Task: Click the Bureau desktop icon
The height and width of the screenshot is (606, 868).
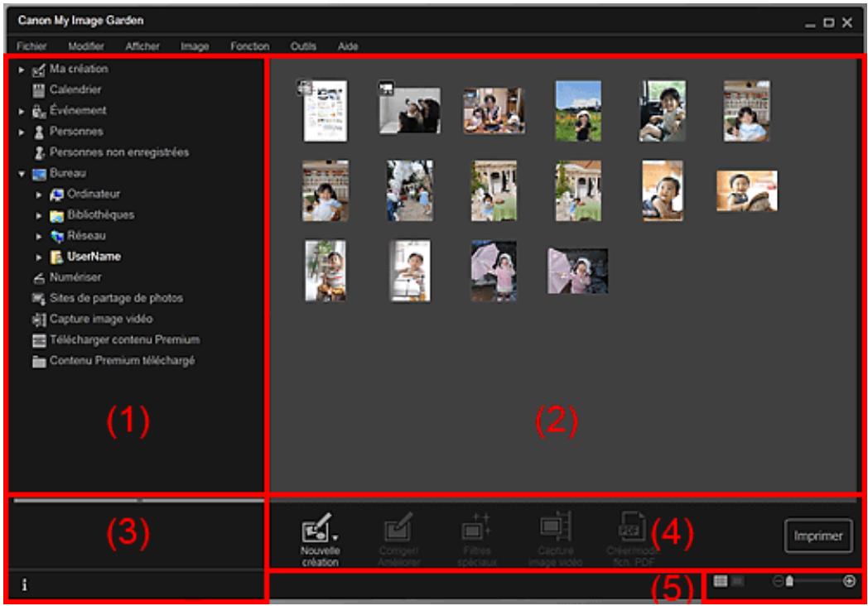Action: tap(39, 175)
